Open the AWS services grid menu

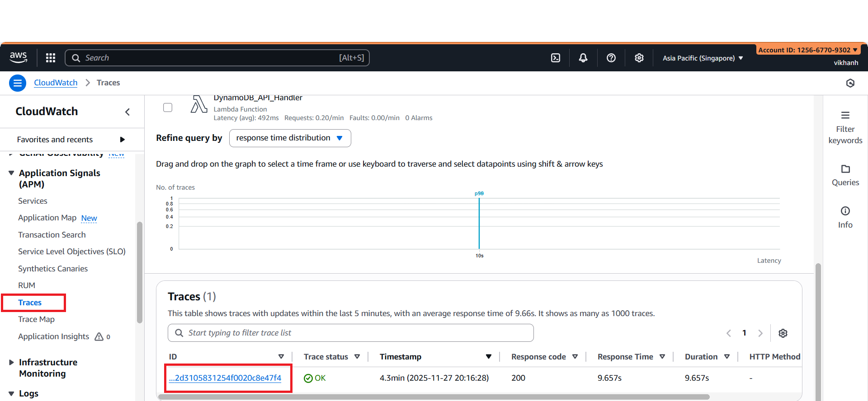(x=51, y=58)
